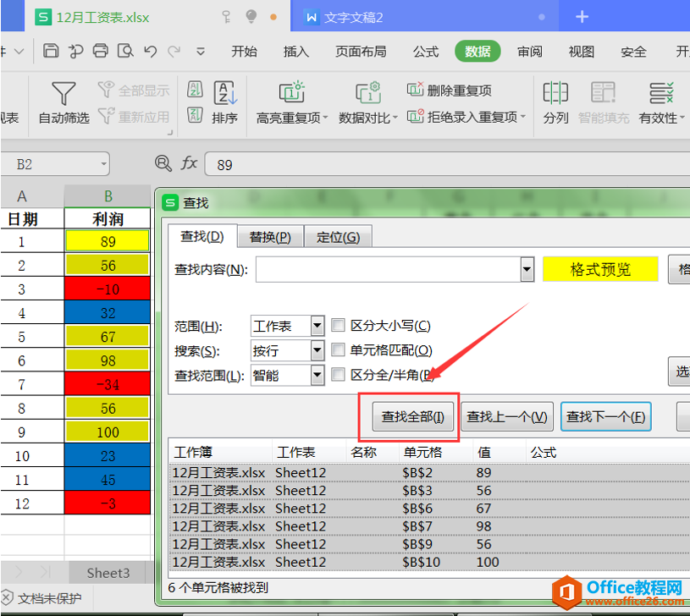Screen dimensions: 690x616
Task: Expand the 查找内容 history dropdown arrow
Action: pos(527,268)
